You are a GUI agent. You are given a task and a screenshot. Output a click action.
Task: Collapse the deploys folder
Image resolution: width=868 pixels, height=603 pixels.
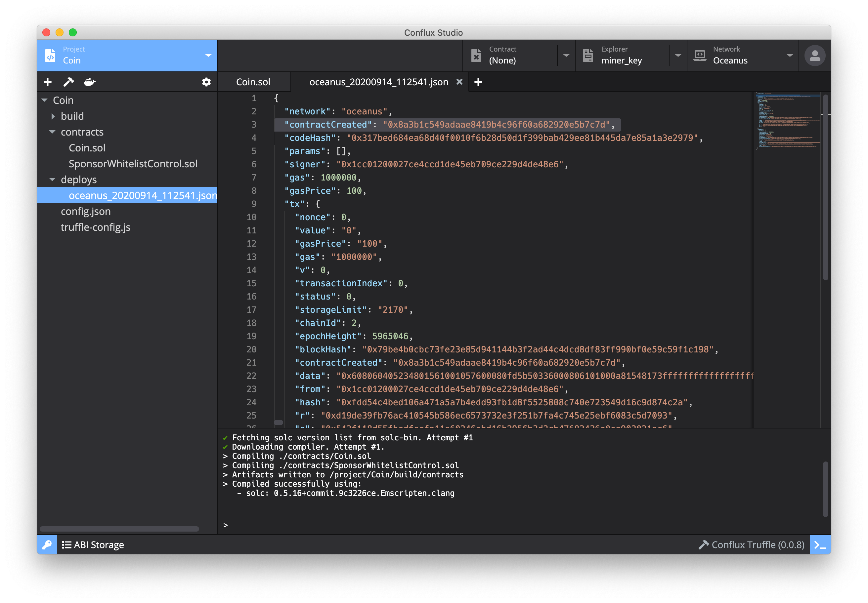(53, 180)
